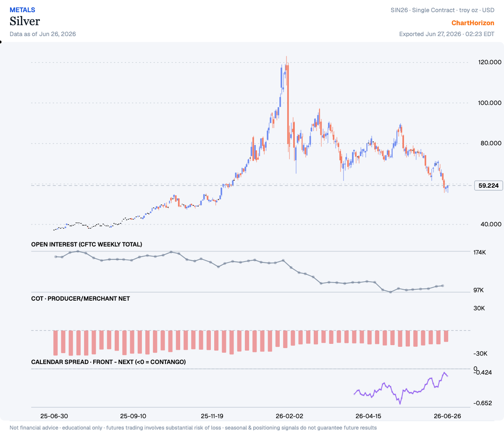Click the Silver chart title
The height and width of the screenshot is (435, 504).
(25, 21)
